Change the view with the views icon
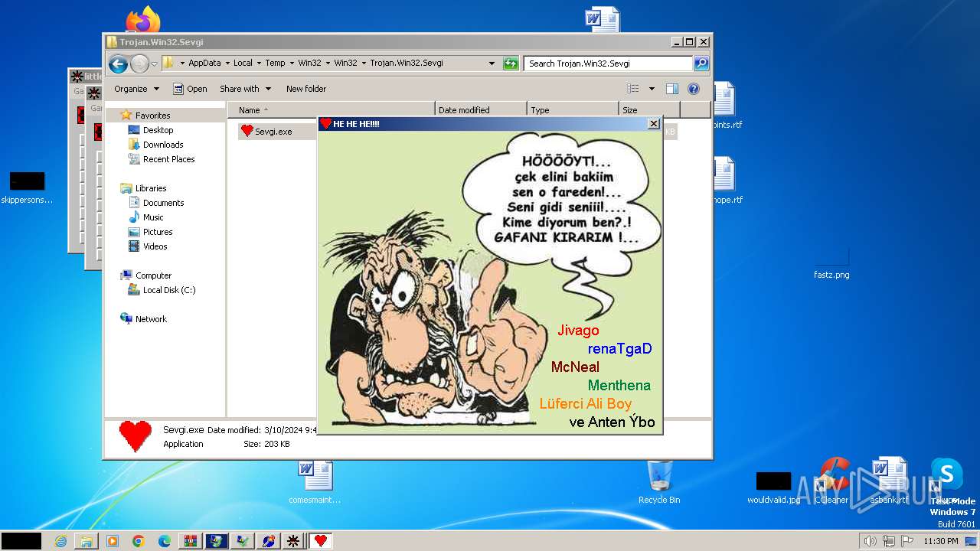 [x=633, y=89]
